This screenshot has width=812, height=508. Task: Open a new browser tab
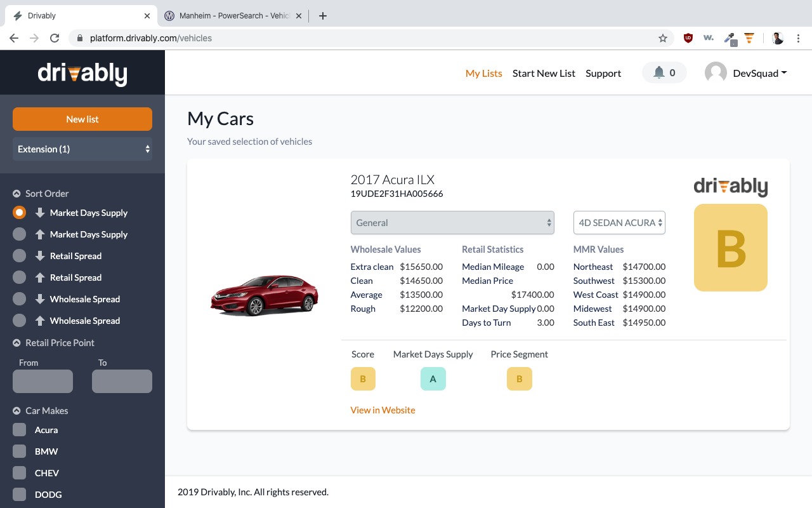pyautogui.click(x=323, y=16)
